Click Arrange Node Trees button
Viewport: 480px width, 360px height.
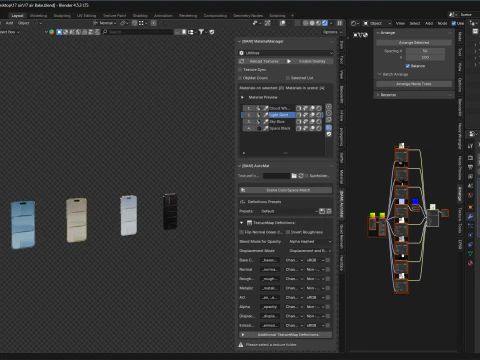pyautogui.click(x=414, y=84)
